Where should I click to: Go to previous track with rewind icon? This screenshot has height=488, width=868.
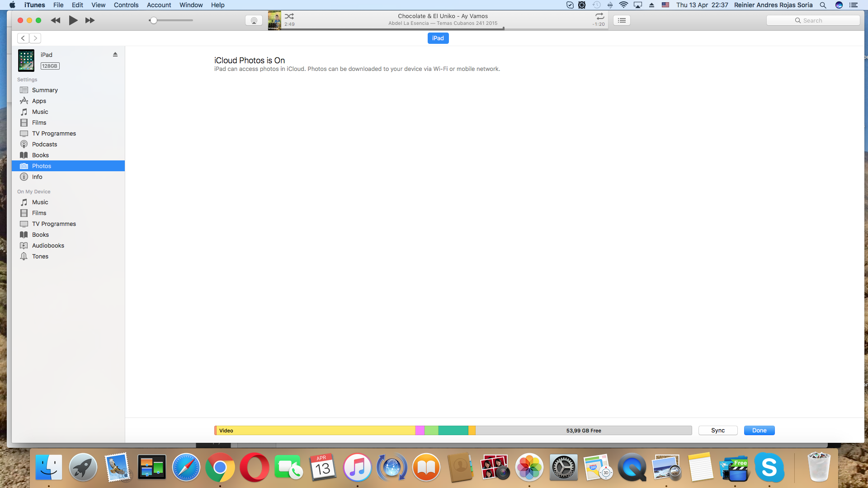point(56,20)
